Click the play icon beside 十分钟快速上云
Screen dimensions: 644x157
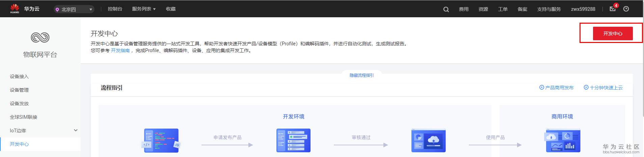tap(586, 87)
